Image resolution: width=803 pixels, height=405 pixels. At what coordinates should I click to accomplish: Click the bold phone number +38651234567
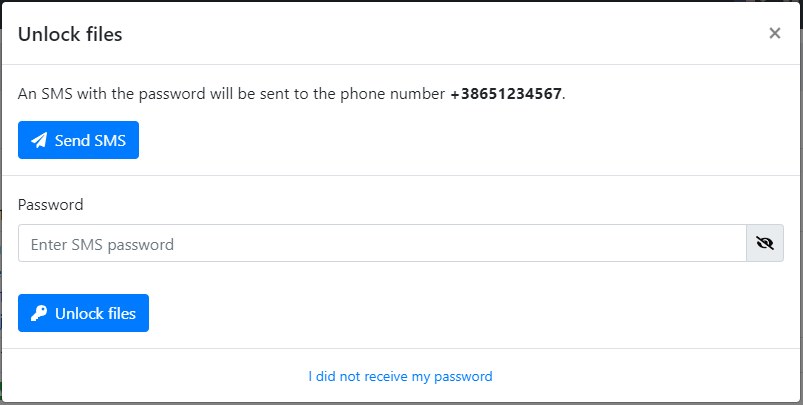506,94
